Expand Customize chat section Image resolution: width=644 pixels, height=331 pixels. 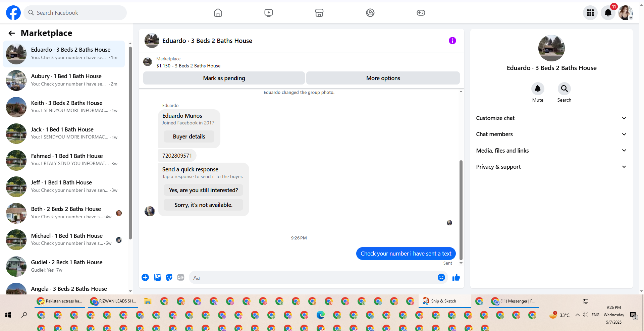coord(551,118)
